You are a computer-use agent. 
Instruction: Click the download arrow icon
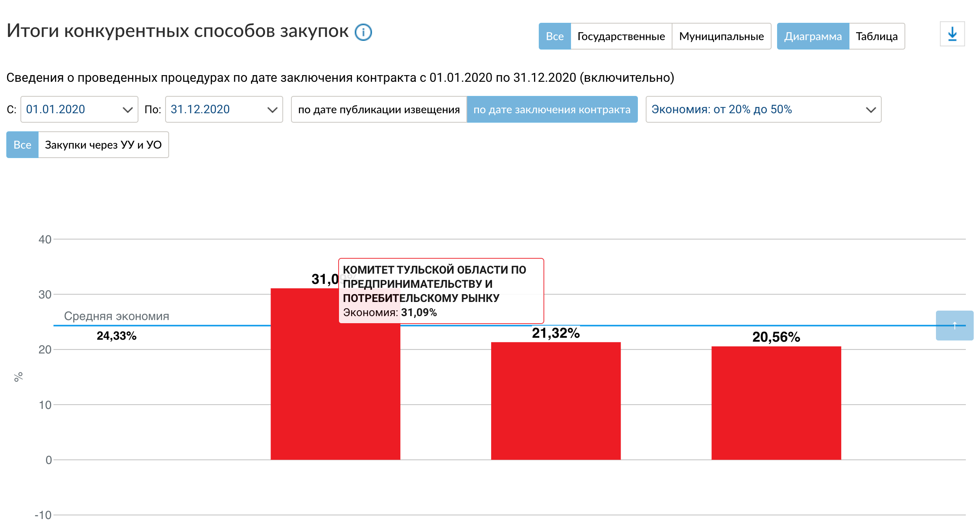click(952, 34)
